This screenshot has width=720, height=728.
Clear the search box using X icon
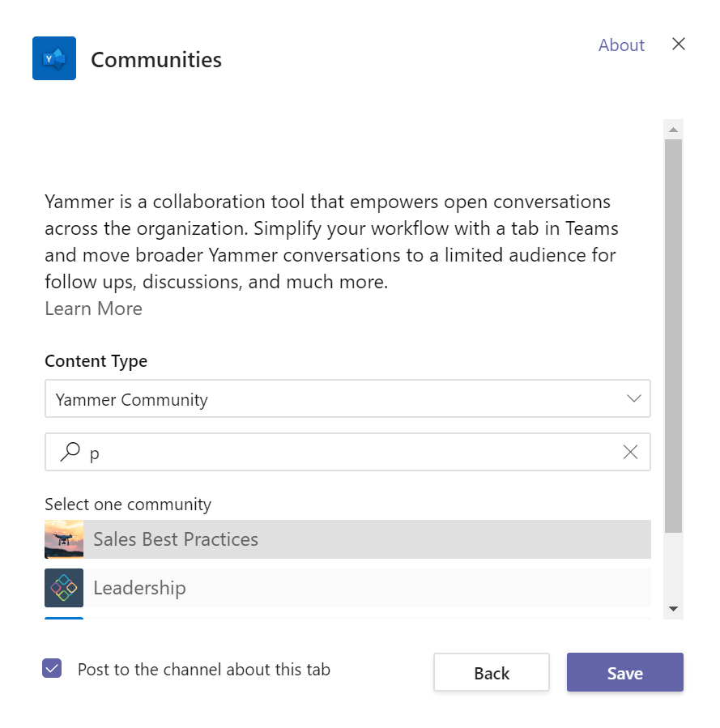point(630,452)
